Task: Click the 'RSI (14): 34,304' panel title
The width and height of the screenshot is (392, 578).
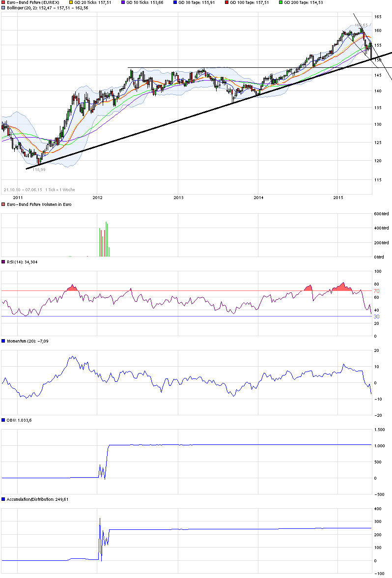Action: coord(22,262)
